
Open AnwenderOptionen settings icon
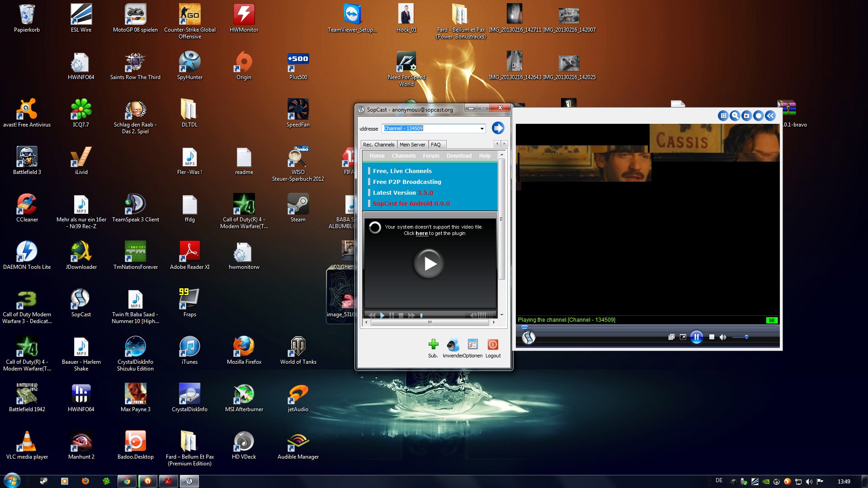pos(472,345)
